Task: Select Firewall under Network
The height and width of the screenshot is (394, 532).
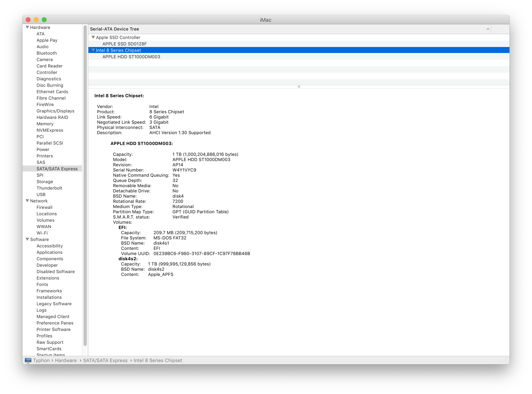Action: click(x=44, y=207)
